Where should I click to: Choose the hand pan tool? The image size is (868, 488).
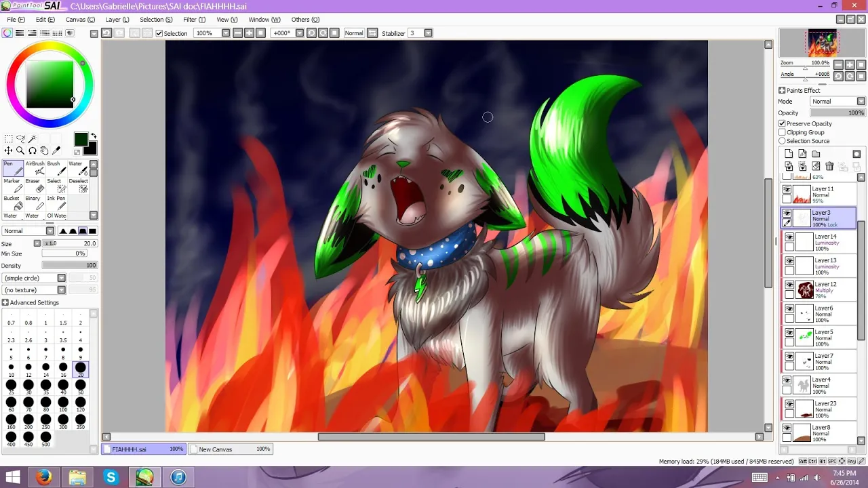tap(44, 150)
